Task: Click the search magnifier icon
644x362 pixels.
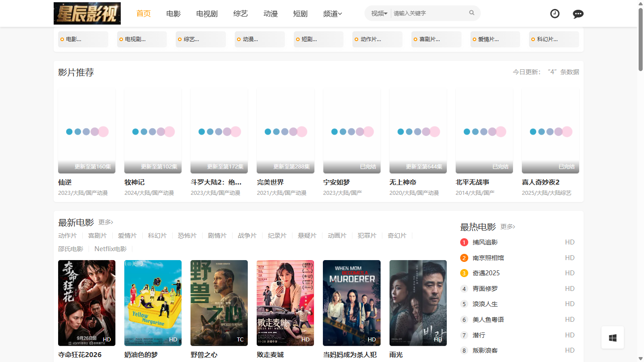Action: coord(471,13)
